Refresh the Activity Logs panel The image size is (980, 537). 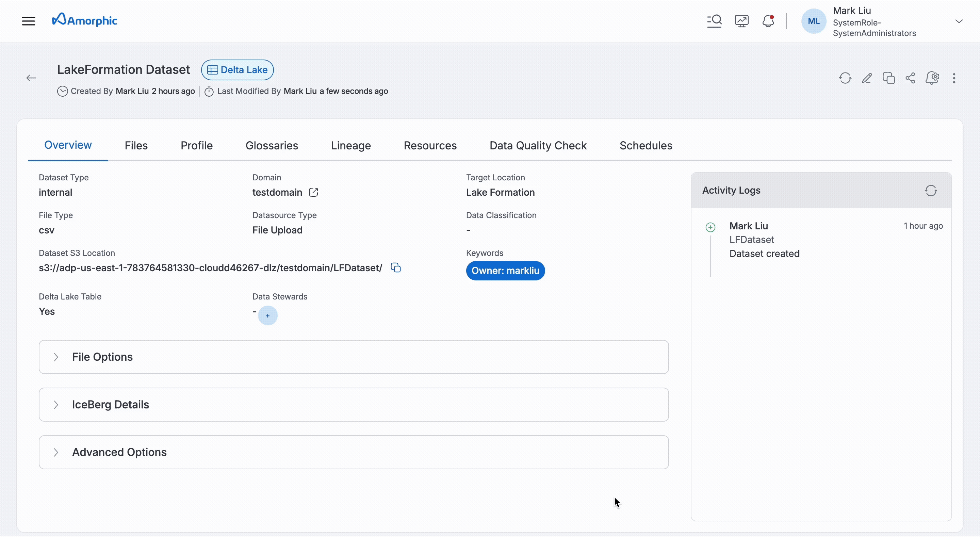[x=931, y=191]
